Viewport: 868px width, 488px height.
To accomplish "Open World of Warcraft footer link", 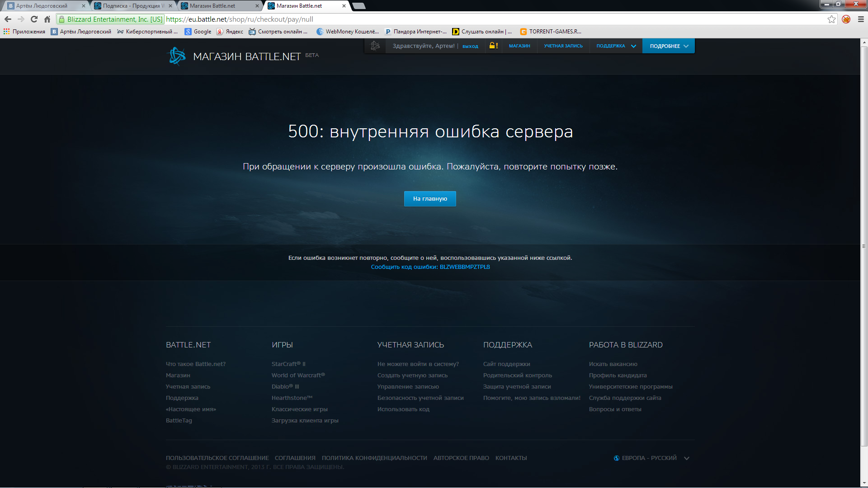I will [298, 375].
